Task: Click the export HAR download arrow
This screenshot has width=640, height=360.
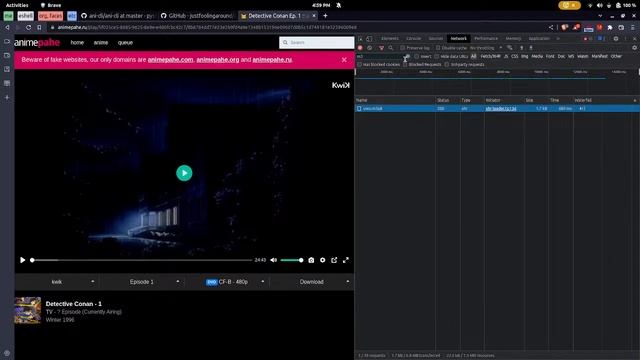Action: (x=531, y=48)
